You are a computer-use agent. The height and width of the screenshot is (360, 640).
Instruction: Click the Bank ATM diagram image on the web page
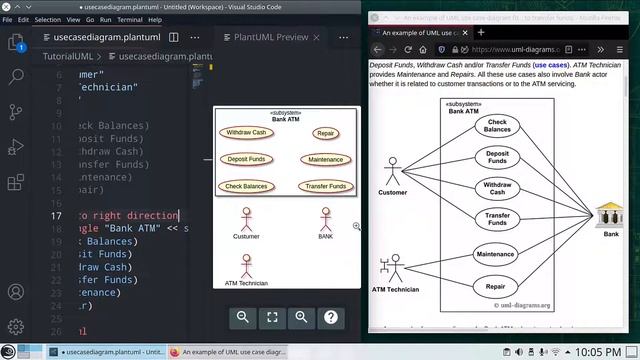[498, 204]
